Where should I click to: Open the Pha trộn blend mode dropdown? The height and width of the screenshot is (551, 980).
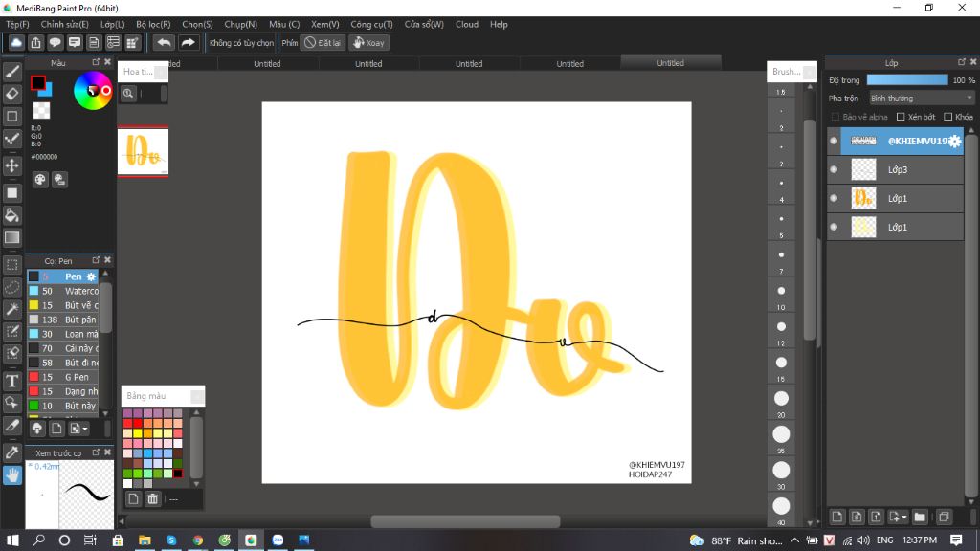tap(922, 99)
